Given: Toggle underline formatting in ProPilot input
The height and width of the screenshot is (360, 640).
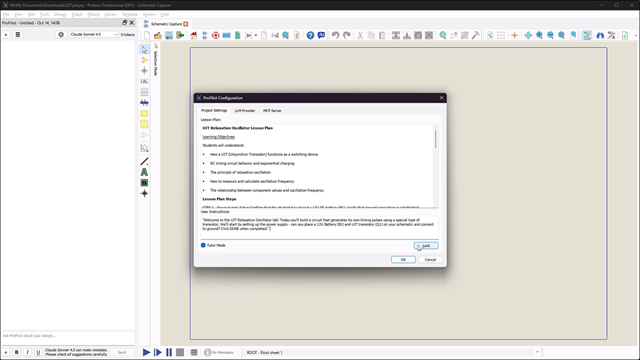Looking at the screenshot, I should click(38, 352).
